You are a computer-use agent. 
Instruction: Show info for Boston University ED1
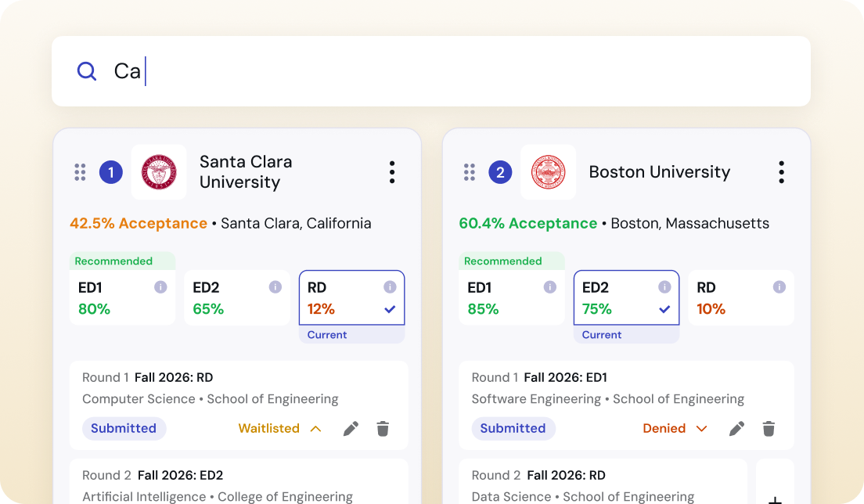(549, 287)
